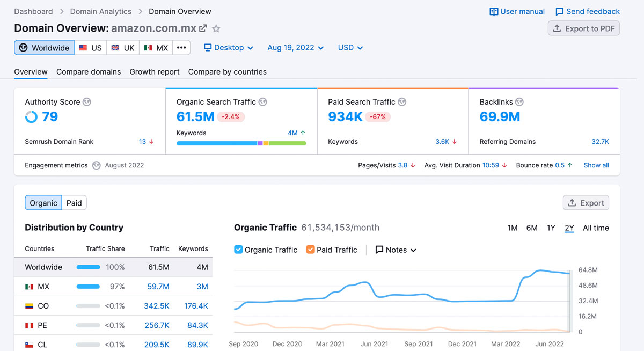The width and height of the screenshot is (644, 351).
Task: Open 934K paid search traffic value
Action: point(346,116)
